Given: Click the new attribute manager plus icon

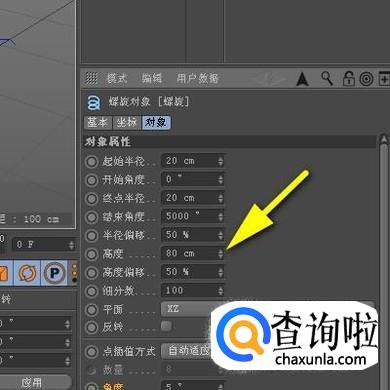Looking at the screenshot, I should point(384,79).
